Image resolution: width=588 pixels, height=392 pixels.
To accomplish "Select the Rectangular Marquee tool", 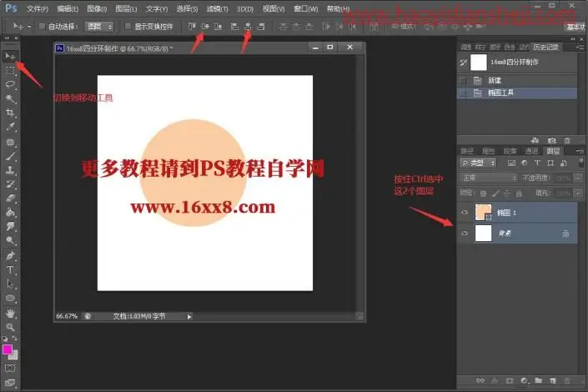I will [x=10, y=71].
